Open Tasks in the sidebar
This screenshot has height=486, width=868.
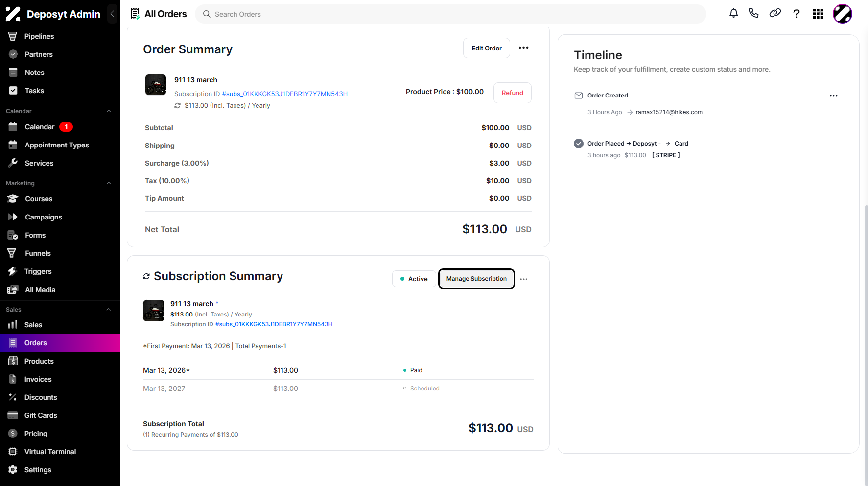coord(60,91)
